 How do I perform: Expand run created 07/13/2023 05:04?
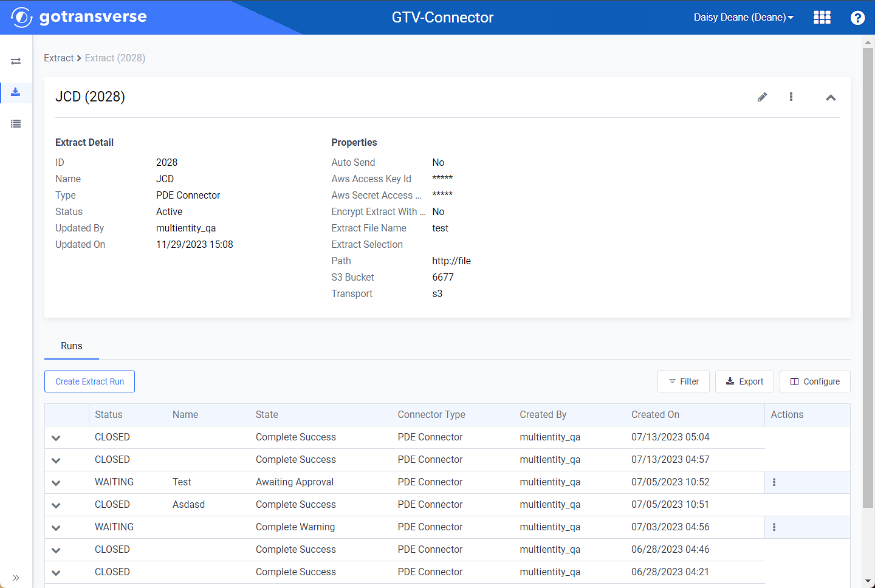[56, 438]
